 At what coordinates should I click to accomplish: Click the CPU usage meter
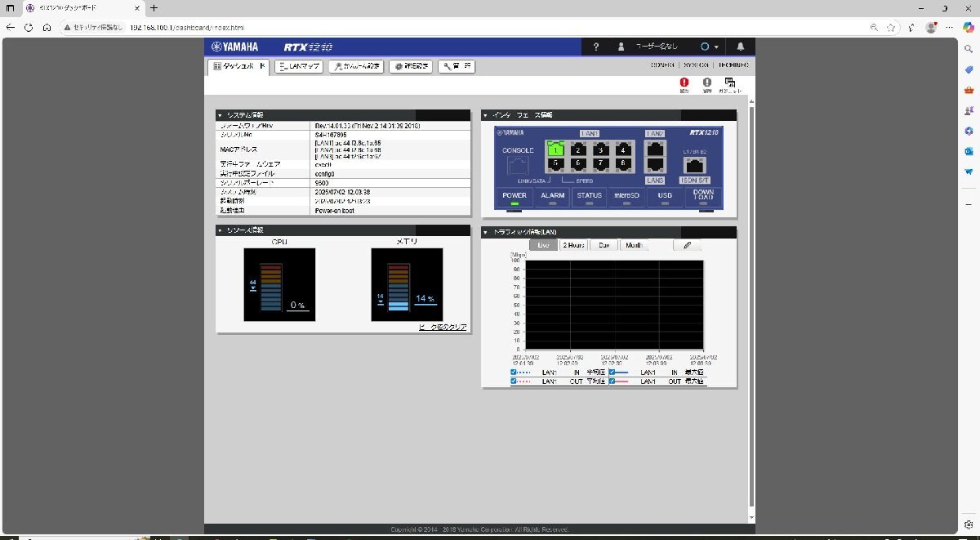(279, 285)
